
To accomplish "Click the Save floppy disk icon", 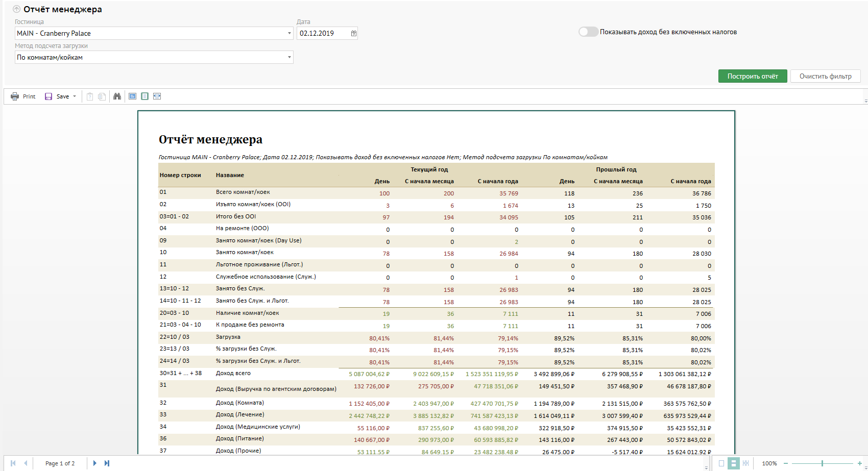I will click(49, 96).
